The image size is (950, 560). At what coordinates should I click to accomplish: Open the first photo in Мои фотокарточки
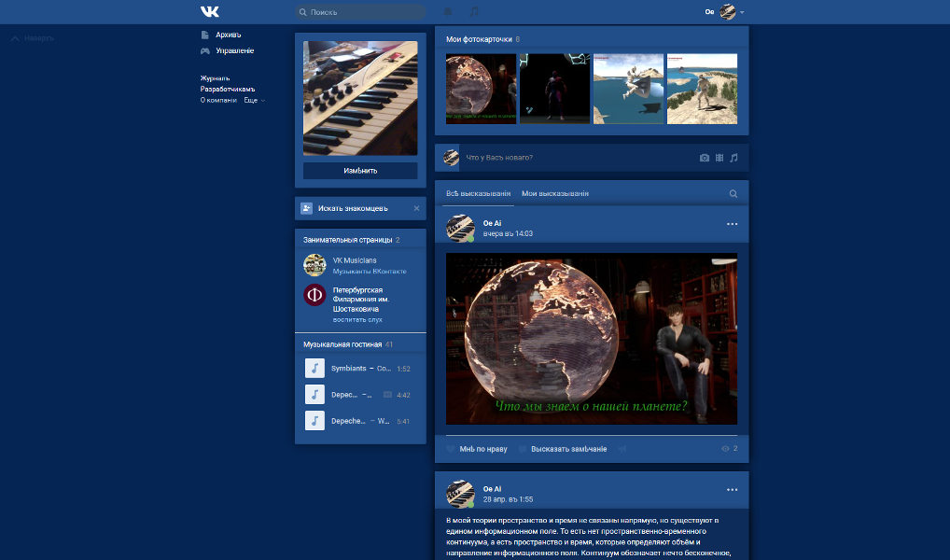point(481,89)
